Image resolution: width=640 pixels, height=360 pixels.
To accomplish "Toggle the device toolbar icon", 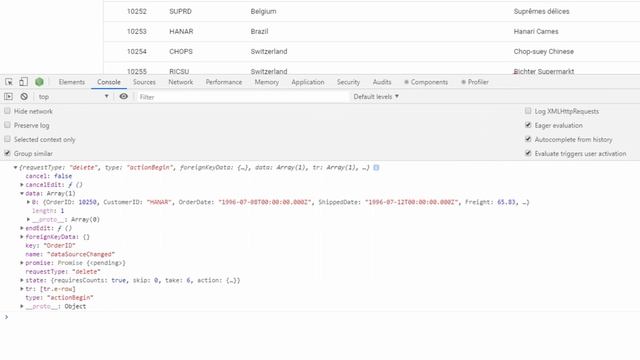I will tap(23, 82).
